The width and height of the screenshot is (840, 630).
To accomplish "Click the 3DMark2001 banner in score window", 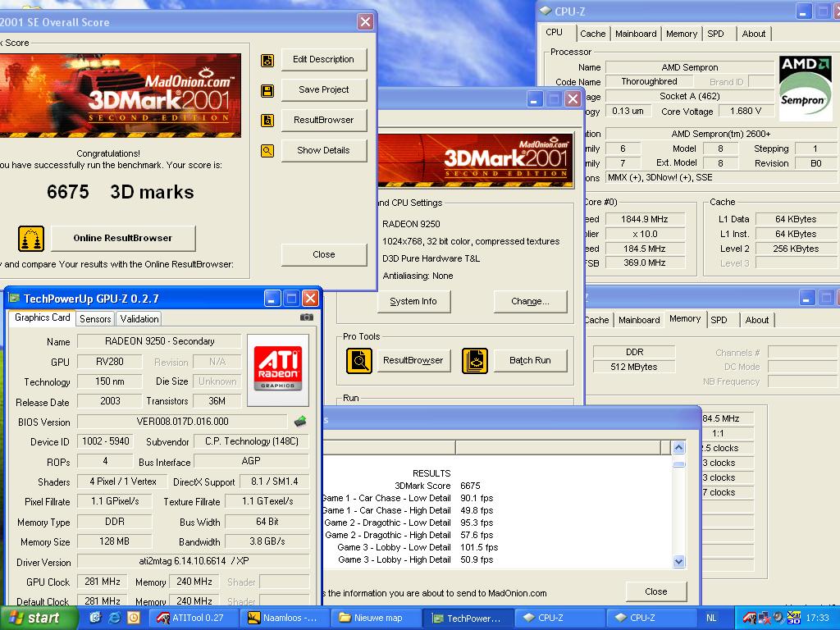I will (x=121, y=95).
